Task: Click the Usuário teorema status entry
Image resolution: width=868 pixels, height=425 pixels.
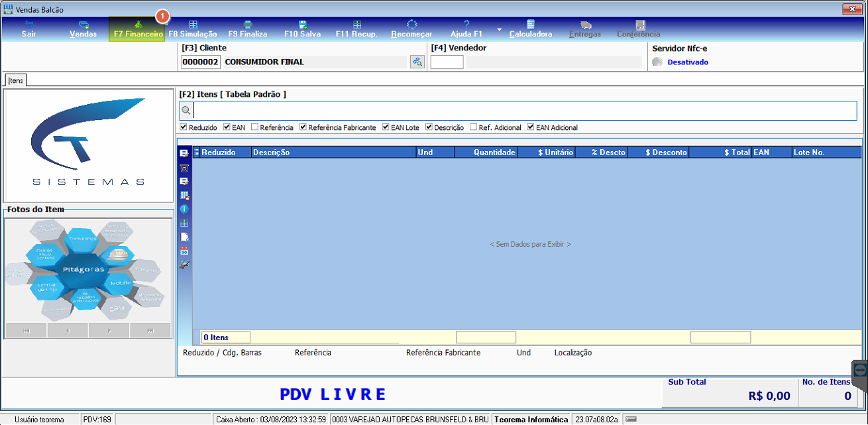Action: coord(39,420)
